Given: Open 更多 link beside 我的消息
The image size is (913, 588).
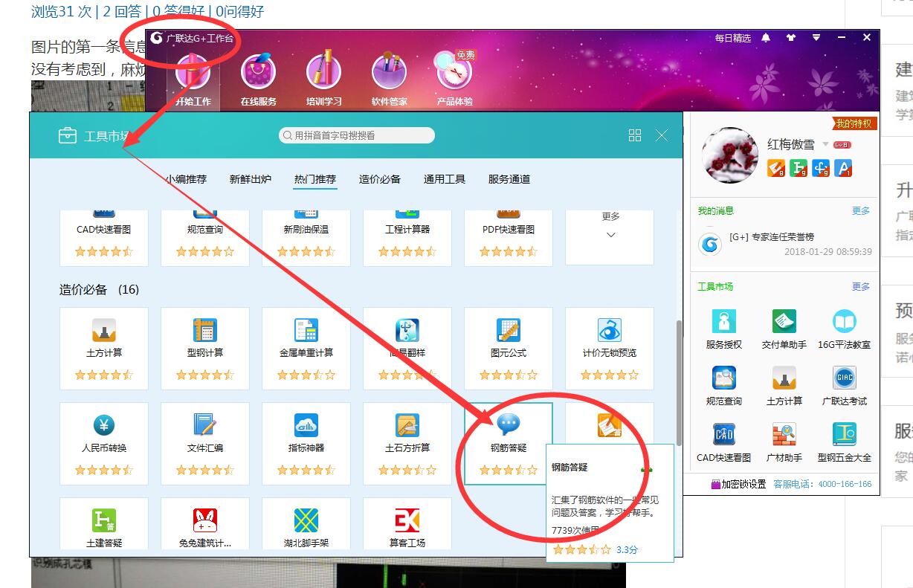Looking at the screenshot, I should coord(861,211).
